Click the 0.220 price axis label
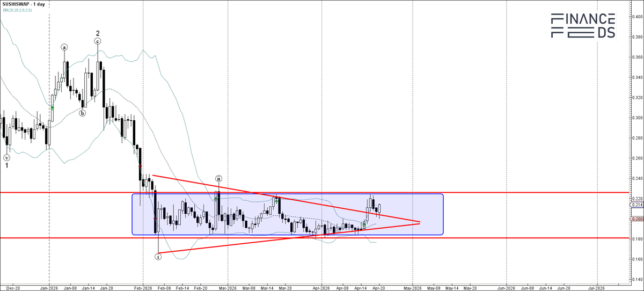The height and width of the screenshot is (291, 644). pos(636,199)
